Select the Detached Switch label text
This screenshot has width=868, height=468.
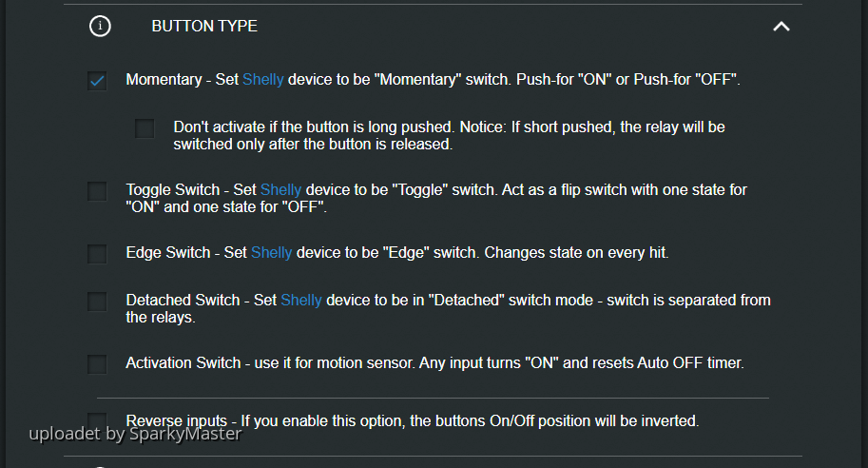pyautogui.click(x=183, y=301)
